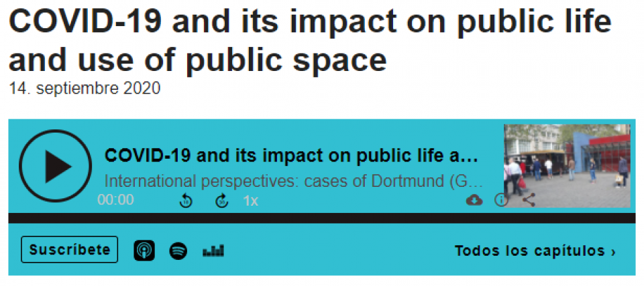Download the episode with the cloud icon
644x286 pixels.
[x=474, y=200]
